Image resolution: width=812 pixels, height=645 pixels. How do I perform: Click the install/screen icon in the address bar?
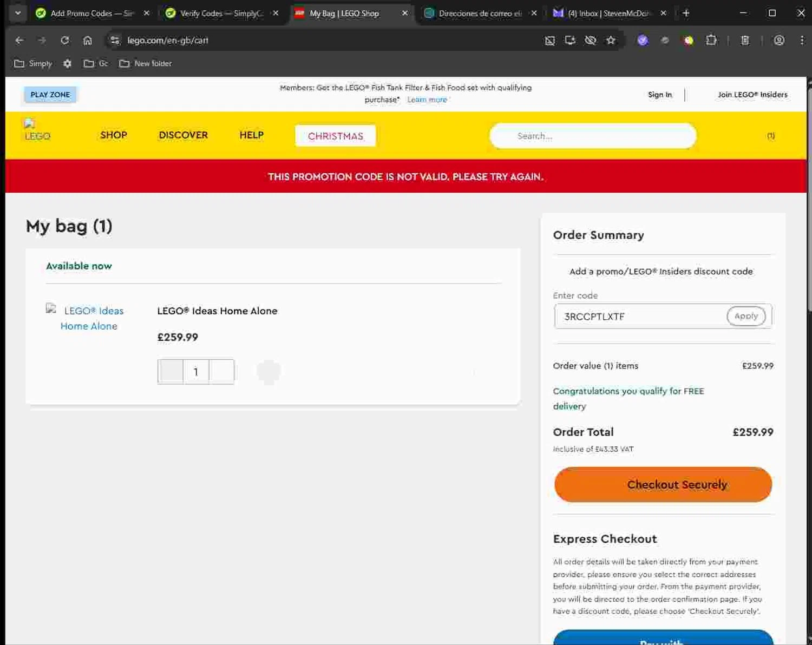click(570, 40)
